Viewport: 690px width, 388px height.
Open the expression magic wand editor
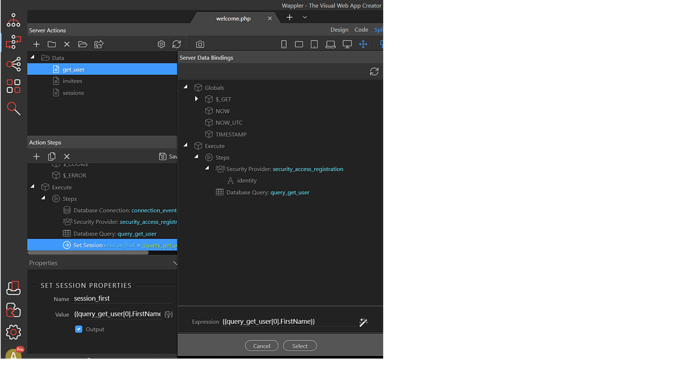click(x=363, y=322)
